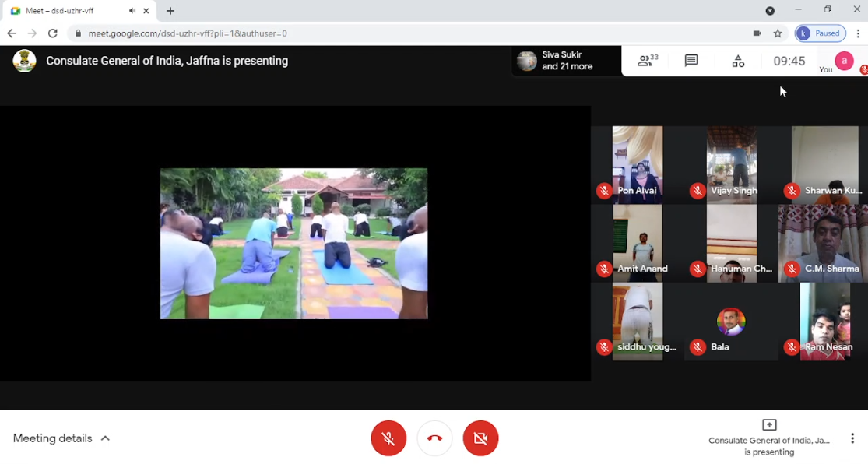
Task: Mute the tab via speaker icon
Action: [x=132, y=11]
